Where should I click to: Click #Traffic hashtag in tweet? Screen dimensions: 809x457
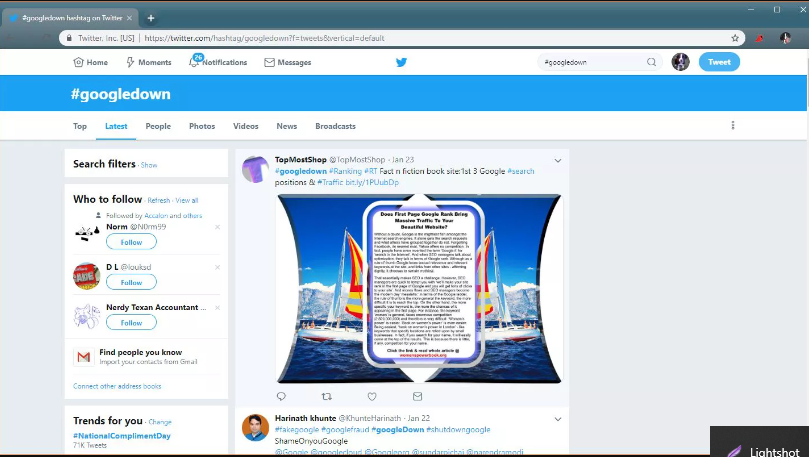(330, 182)
